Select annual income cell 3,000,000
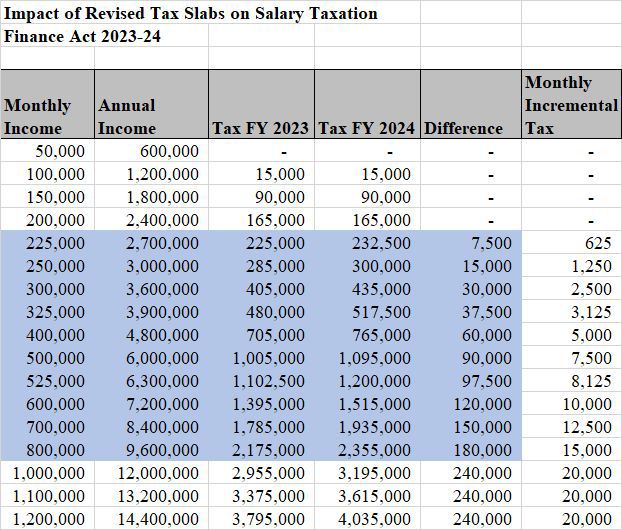622x530 pixels. click(152, 265)
